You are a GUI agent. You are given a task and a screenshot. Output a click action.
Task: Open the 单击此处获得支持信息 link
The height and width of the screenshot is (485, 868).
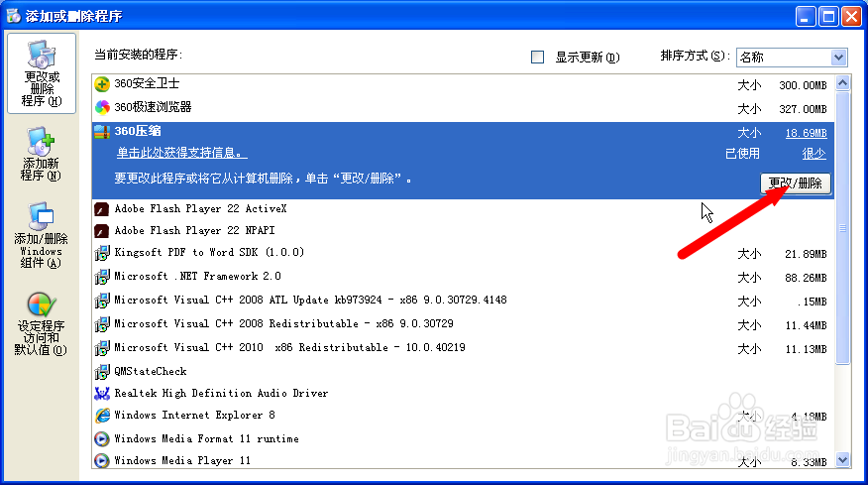181,153
